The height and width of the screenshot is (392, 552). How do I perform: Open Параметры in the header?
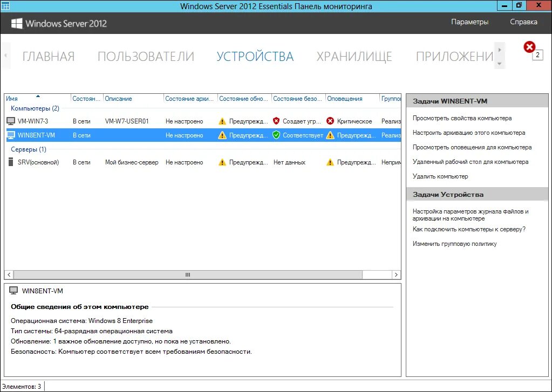[469, 22]
